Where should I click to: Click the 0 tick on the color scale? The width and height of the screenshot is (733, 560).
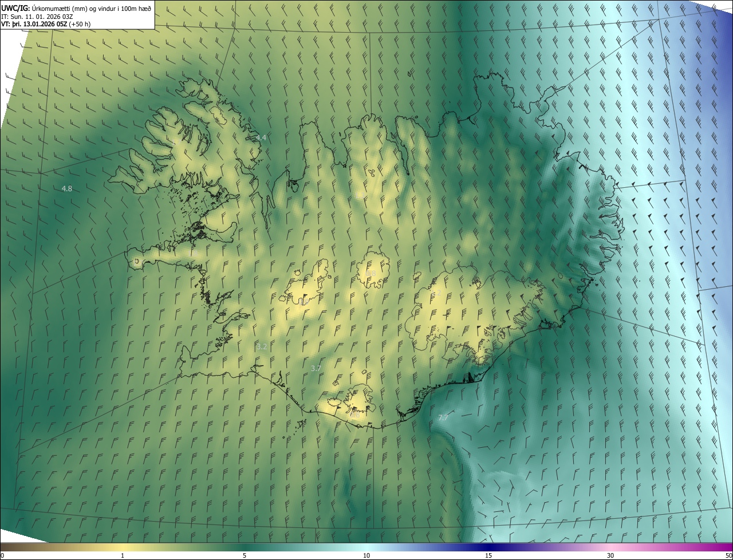click(x=2, y=556)
